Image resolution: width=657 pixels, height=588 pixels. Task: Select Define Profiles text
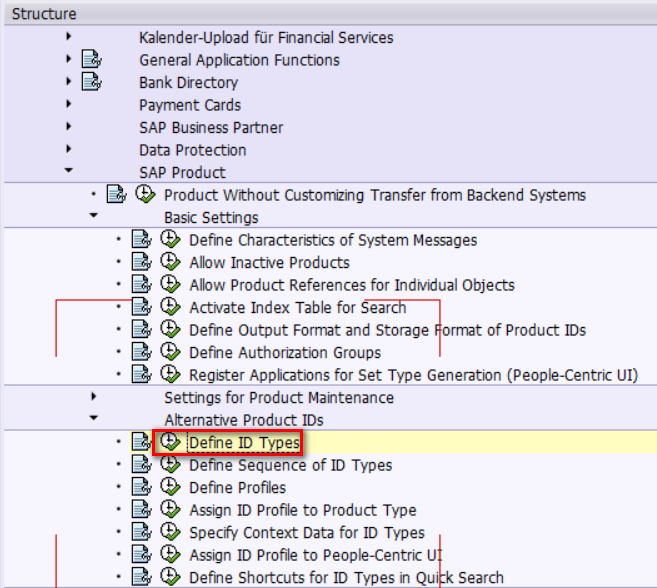click(238, 487)
